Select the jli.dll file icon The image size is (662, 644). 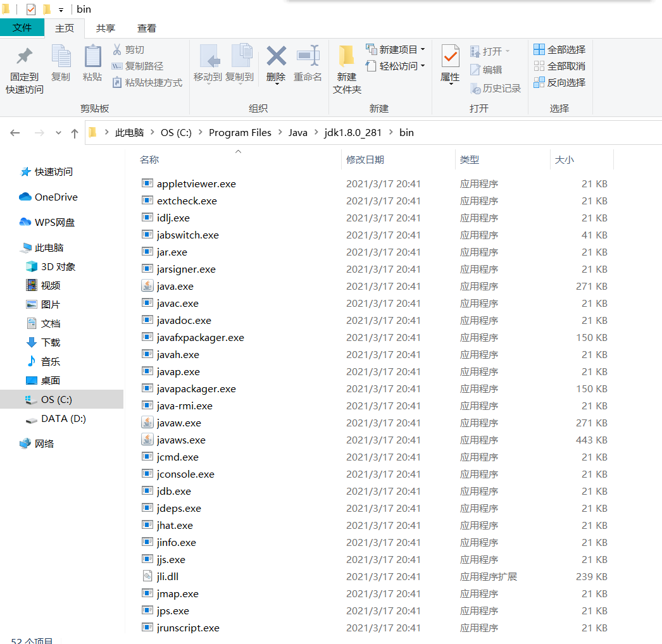click(147, 576)
